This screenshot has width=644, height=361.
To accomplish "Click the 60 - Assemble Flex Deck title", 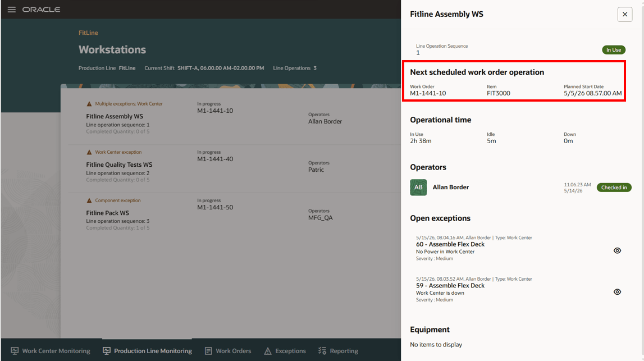I will (450, 244).
